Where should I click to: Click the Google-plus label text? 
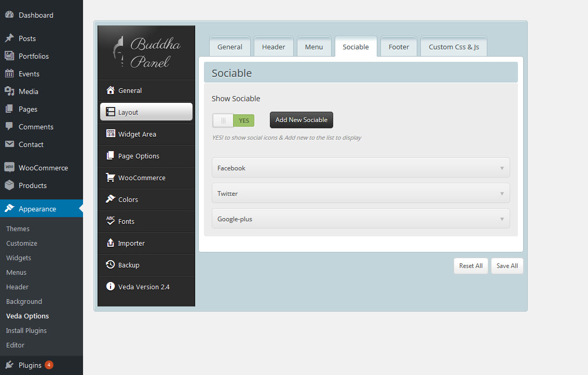click(x=235, y=219)
